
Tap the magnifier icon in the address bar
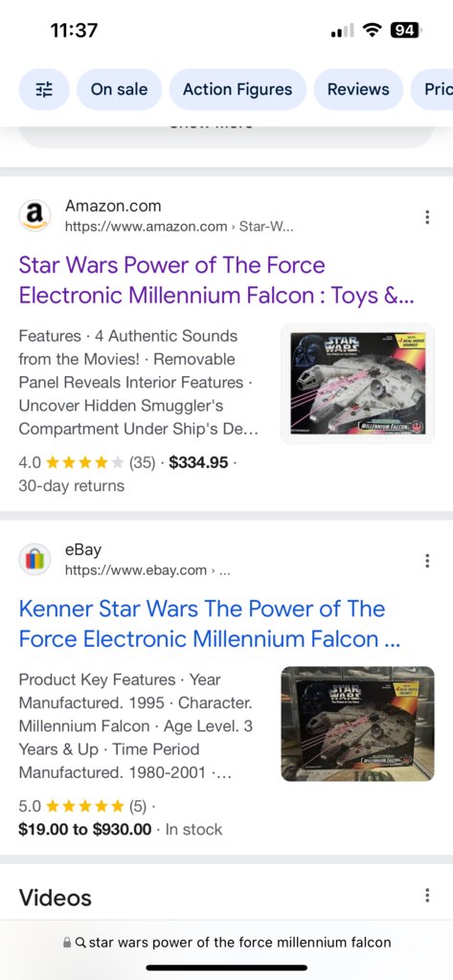pos(80,943)
